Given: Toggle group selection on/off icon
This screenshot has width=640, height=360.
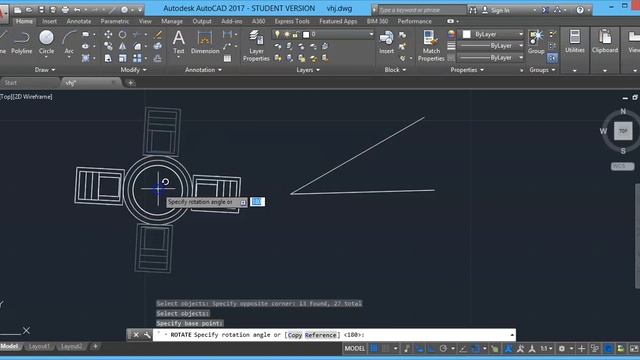Looking at the screenshot, I should pos(552,58).
